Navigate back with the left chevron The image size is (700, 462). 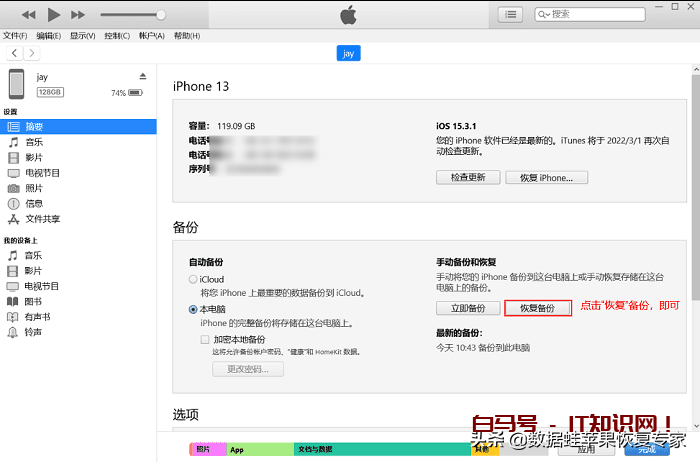[x=13, y=53]
